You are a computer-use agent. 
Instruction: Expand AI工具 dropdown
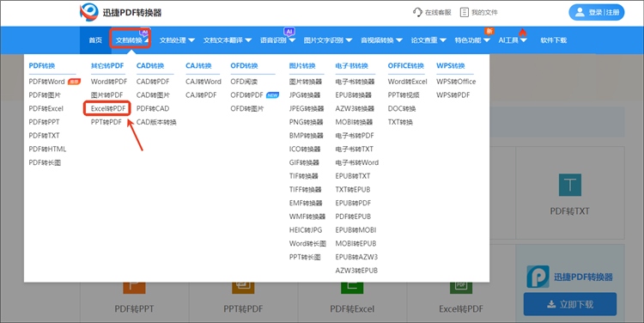[x=513, y=40]
